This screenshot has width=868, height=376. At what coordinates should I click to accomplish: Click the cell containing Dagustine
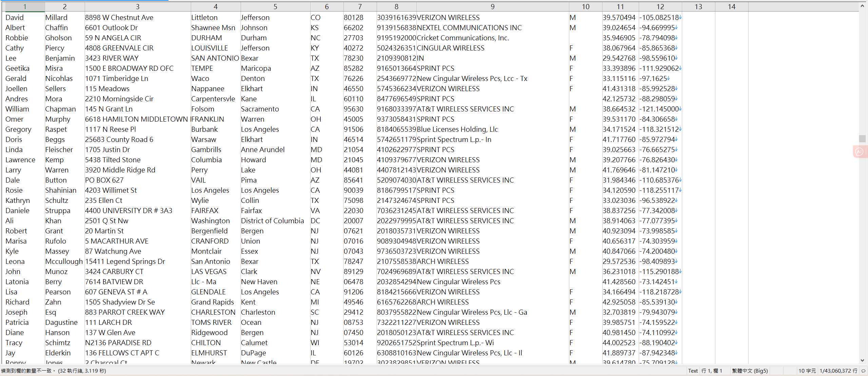click(x=61, y=322)
